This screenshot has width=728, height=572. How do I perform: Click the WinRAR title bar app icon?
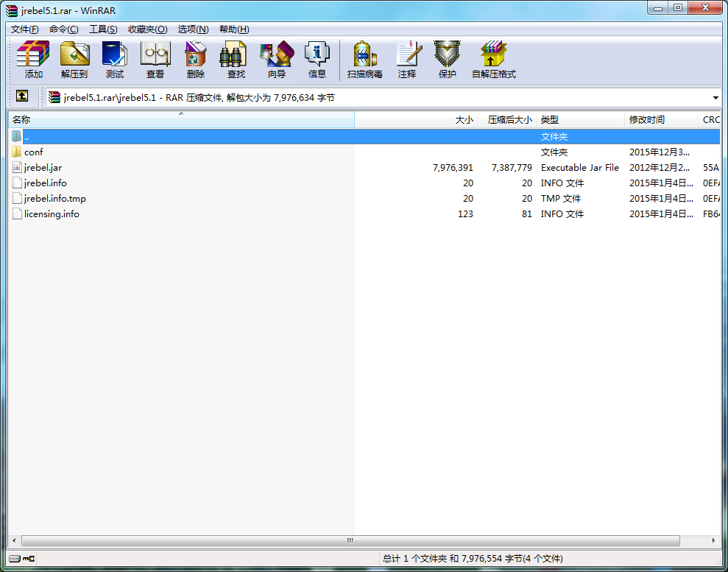11,10
